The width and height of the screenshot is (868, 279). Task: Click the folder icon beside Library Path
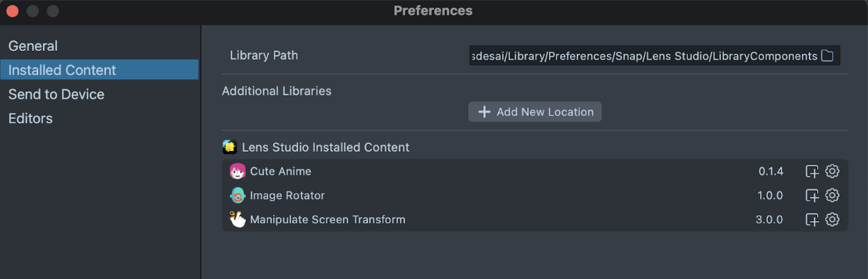828,56
